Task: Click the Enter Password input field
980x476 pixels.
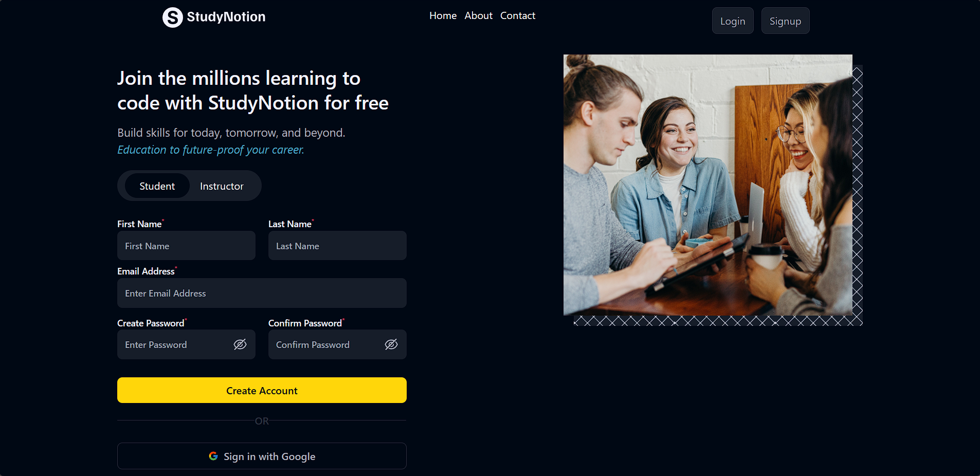Action: click(186, 344)
